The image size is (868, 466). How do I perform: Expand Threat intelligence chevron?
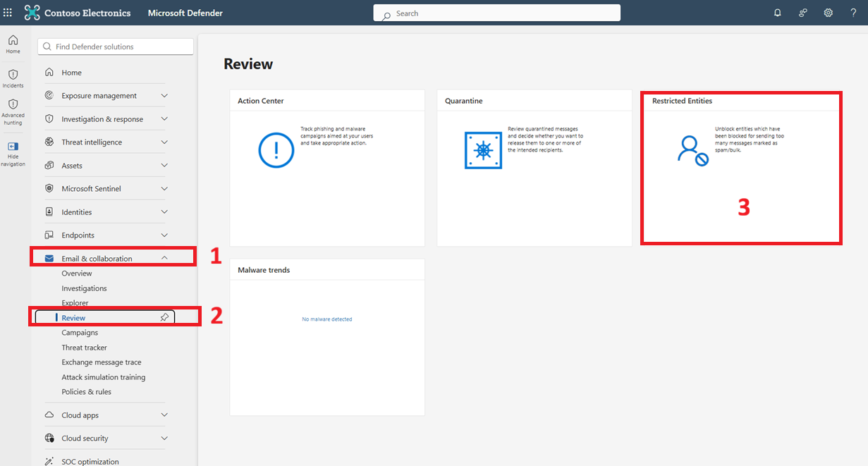(164, 142)
